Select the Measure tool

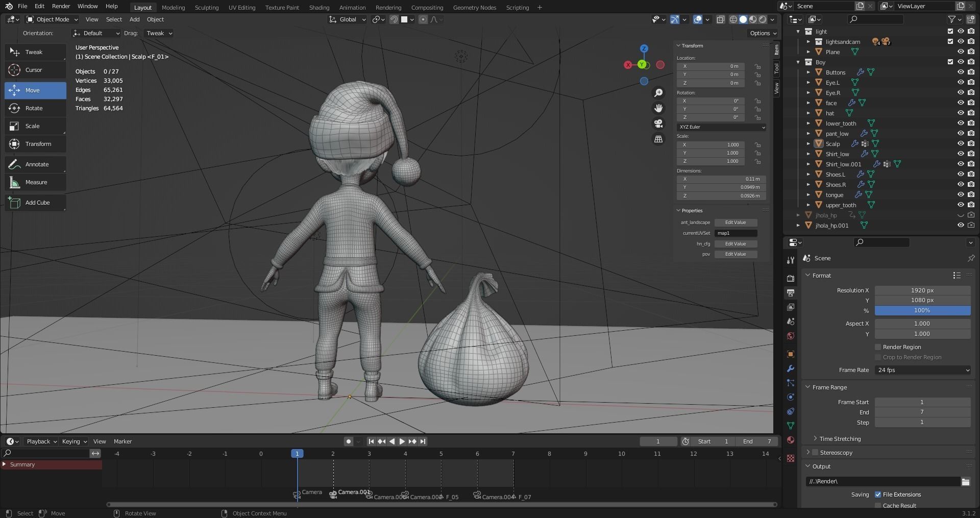[x=36, y=182]
